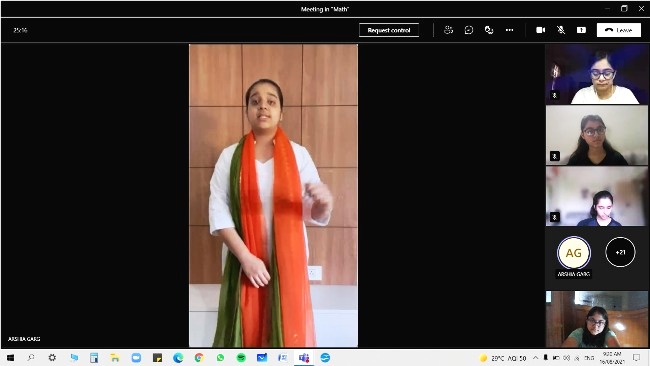Screen dimensions: 650x366
Task: Open the reactions and raise hand menu
Action: point(489,30)
